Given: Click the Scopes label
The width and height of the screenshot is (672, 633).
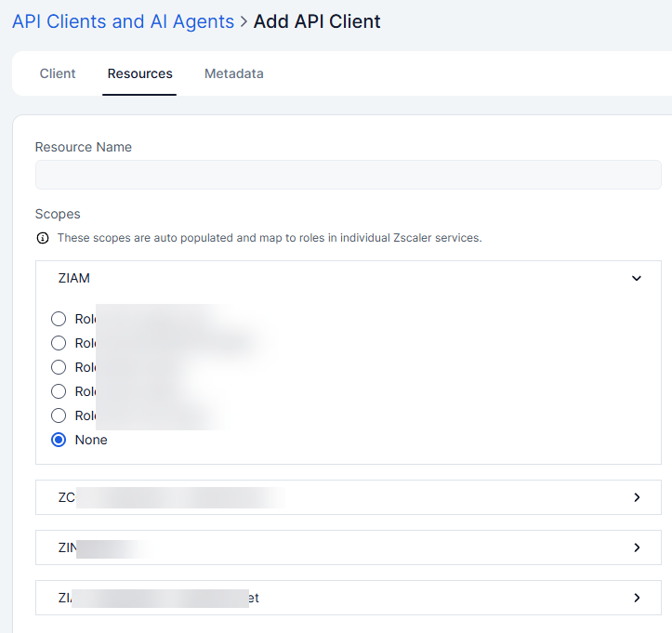Looking at the screenshot, I should (x=58, y=214).
